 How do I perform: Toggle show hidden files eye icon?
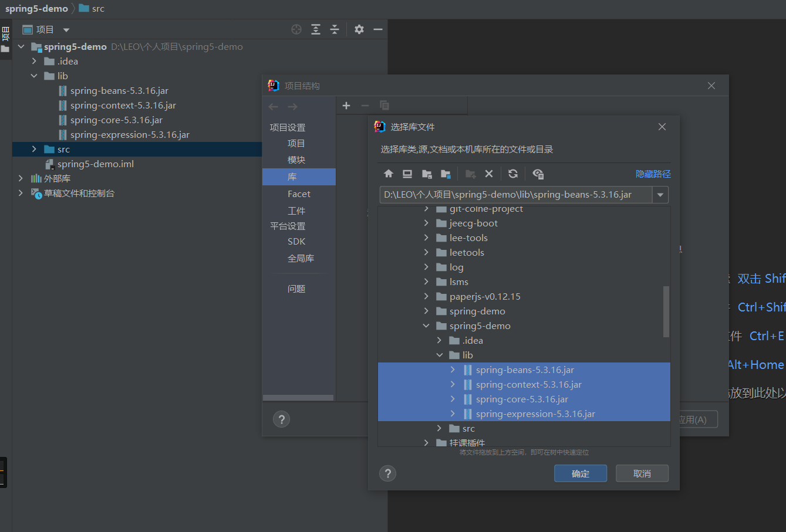[538, 174]
